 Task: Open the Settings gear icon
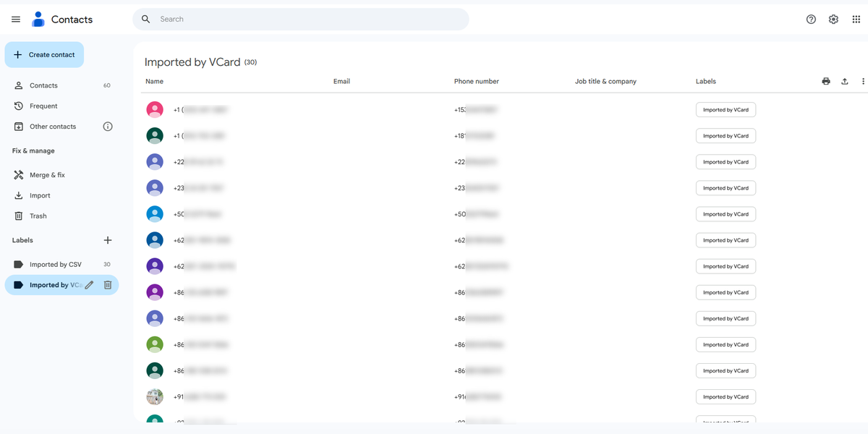[x=833, y=20]
